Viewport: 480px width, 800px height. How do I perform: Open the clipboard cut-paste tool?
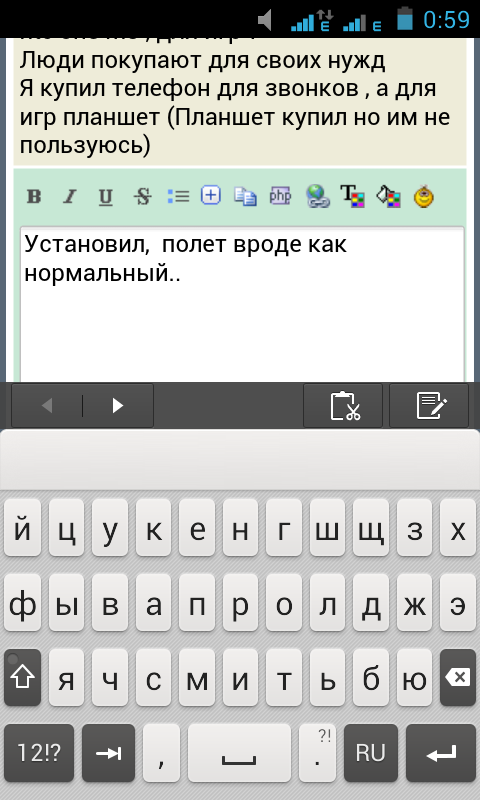pos(343,406)
